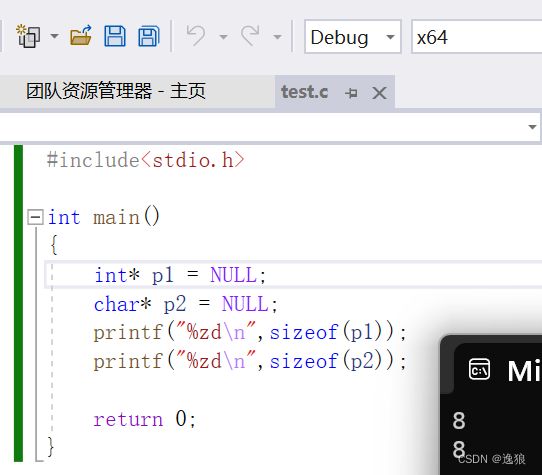The width and height of the screenshot is (542, 475).
Task: Click the #include<stdio.h> line
Action: click(145, 160)
